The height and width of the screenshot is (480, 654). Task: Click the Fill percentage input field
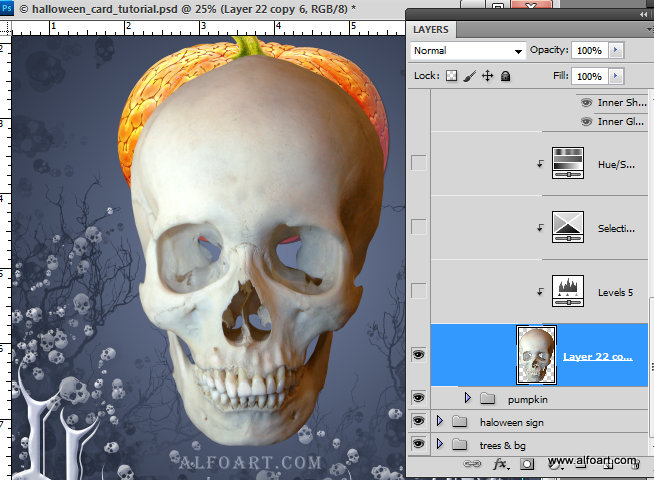point(589,76)
